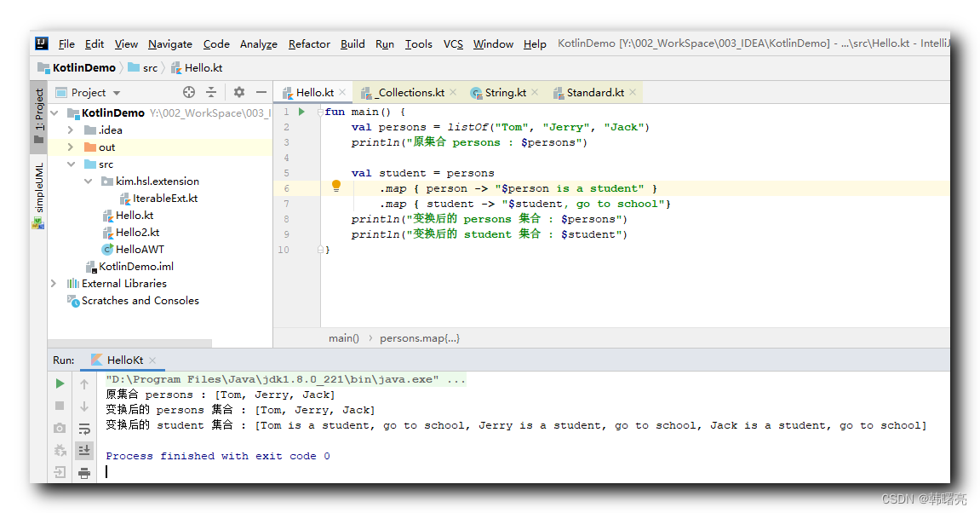Open the Analyze menu

coord(259,43)
